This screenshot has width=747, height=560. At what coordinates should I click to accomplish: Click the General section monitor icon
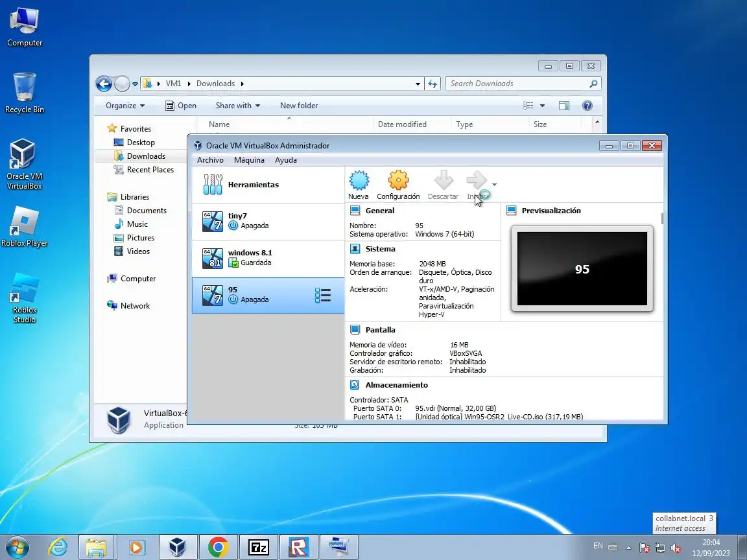coord(355,211)
